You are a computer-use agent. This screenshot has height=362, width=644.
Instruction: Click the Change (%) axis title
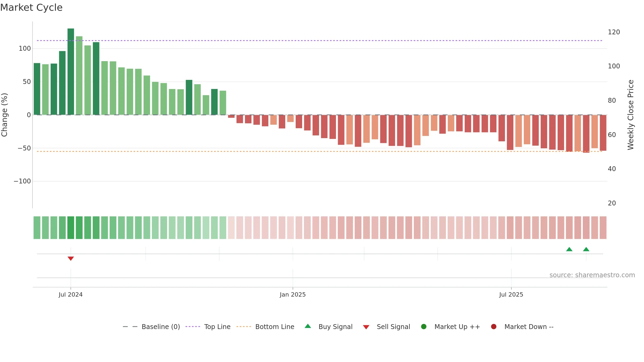[5, 115]
